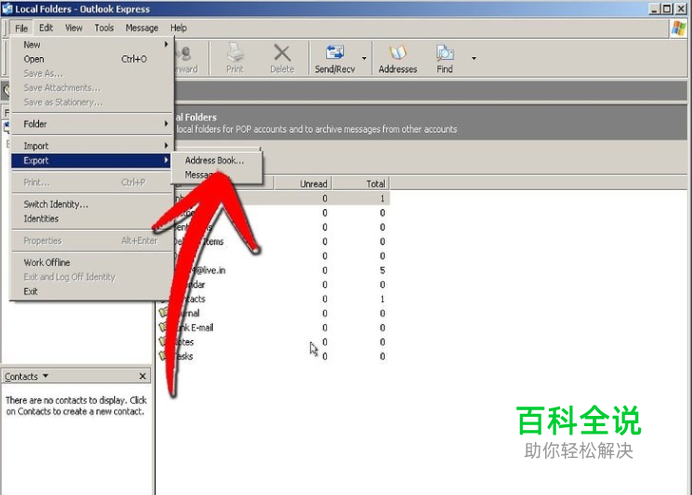Screen dimensions: 692x495
Task: Click the Outlook Express title bar icon
Action: (7, 8)
